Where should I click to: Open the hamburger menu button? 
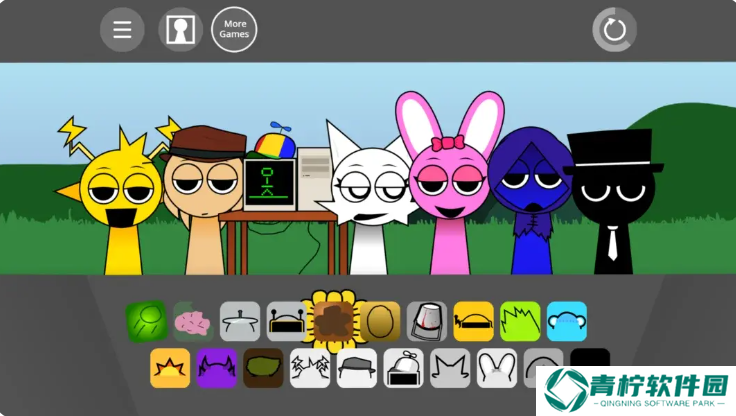[x=122, y=30]
